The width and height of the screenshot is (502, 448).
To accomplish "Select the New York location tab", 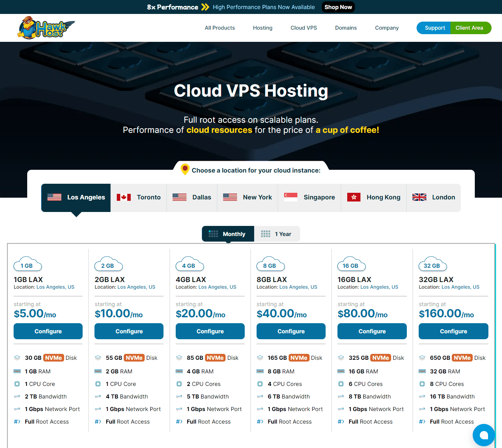I will tap(248, 198).
